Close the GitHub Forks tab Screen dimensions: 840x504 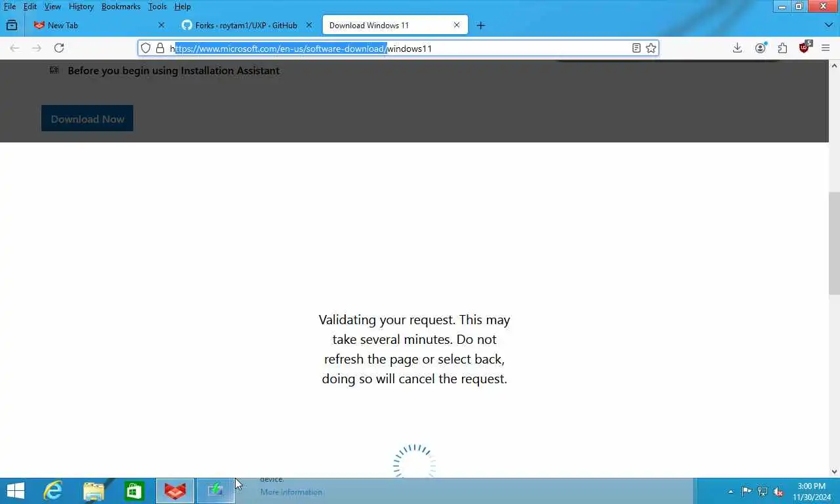tap(309, 25)
